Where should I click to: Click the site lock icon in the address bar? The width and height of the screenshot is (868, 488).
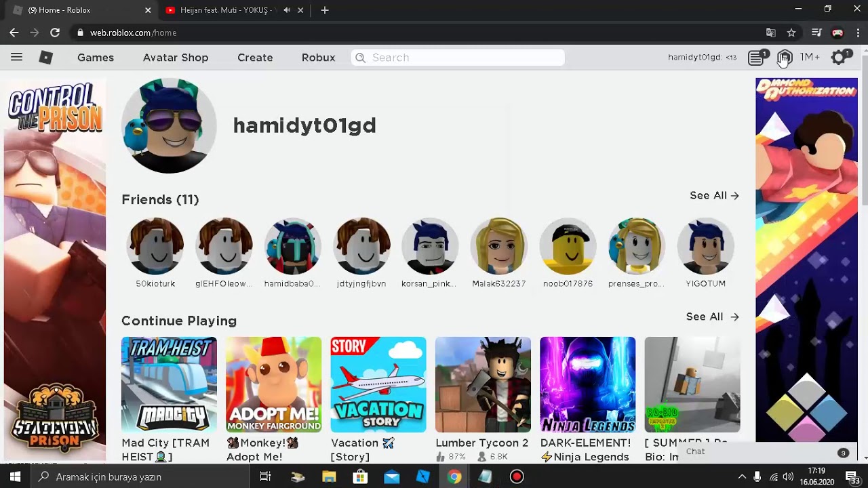pos(81,33)
